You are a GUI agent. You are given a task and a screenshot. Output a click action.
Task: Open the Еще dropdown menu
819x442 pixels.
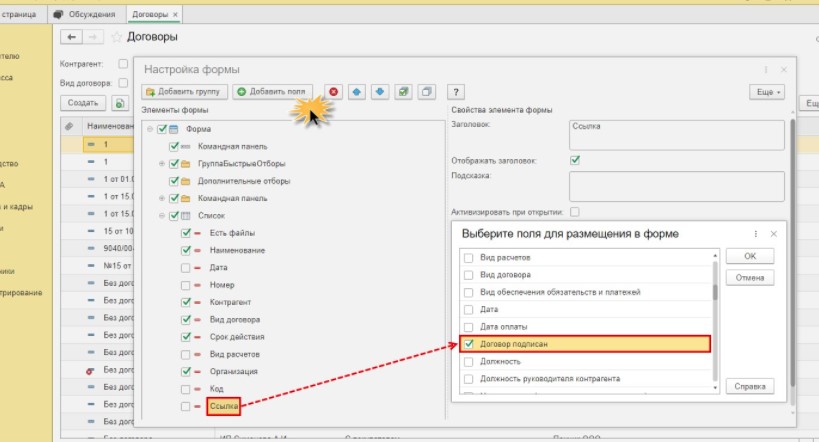coord(766,92)
